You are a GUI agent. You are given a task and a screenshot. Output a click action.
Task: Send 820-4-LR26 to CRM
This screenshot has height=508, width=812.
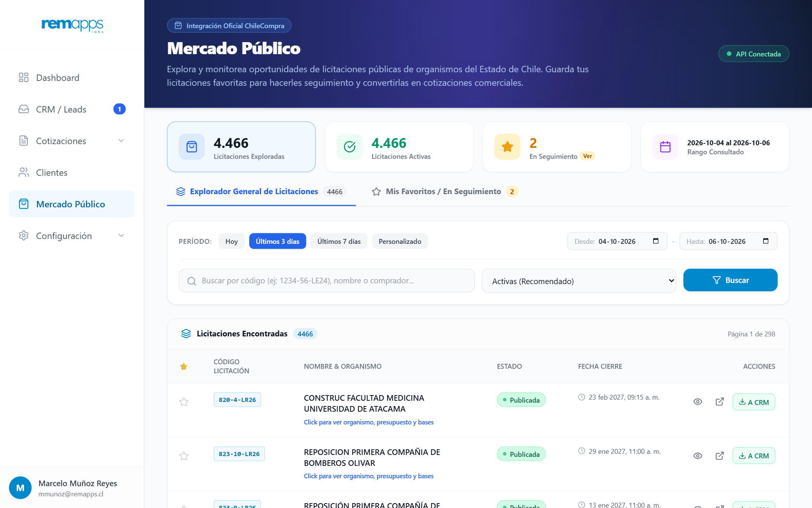click(754, 402)
